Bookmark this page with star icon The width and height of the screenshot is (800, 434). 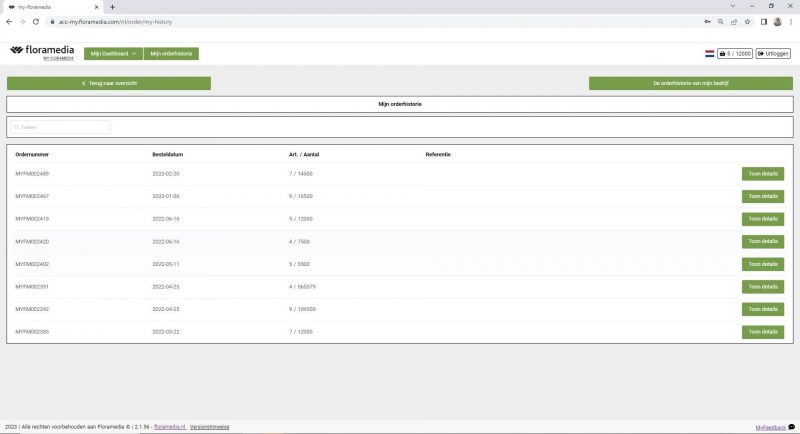[x=747, y=21]
